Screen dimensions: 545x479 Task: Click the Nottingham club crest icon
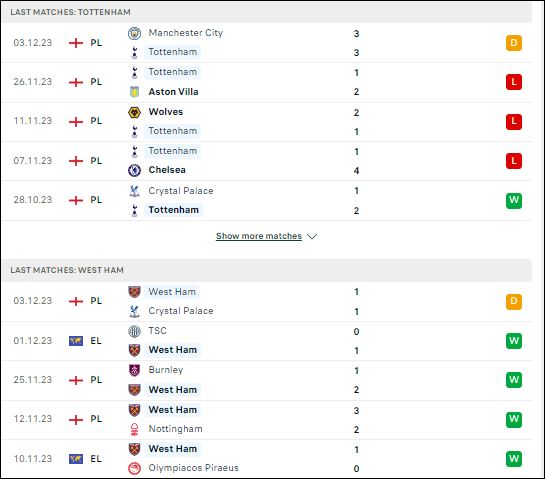(x=134, y=429)
